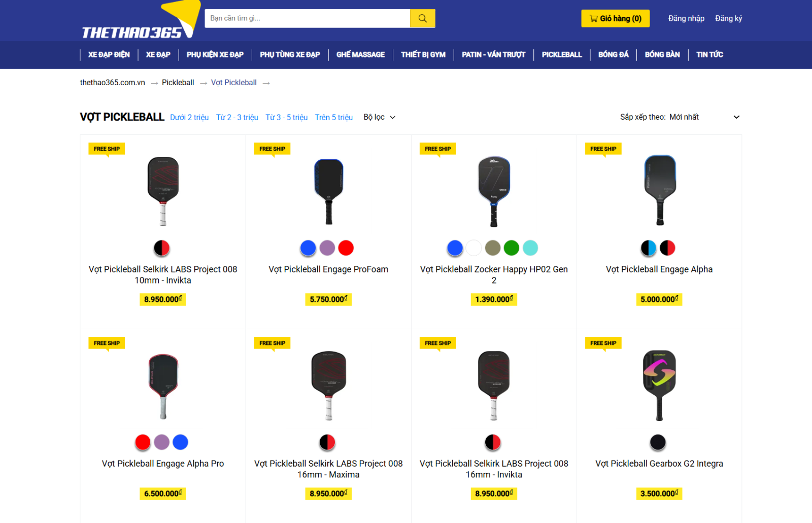Click the search magnifier button

422,18
